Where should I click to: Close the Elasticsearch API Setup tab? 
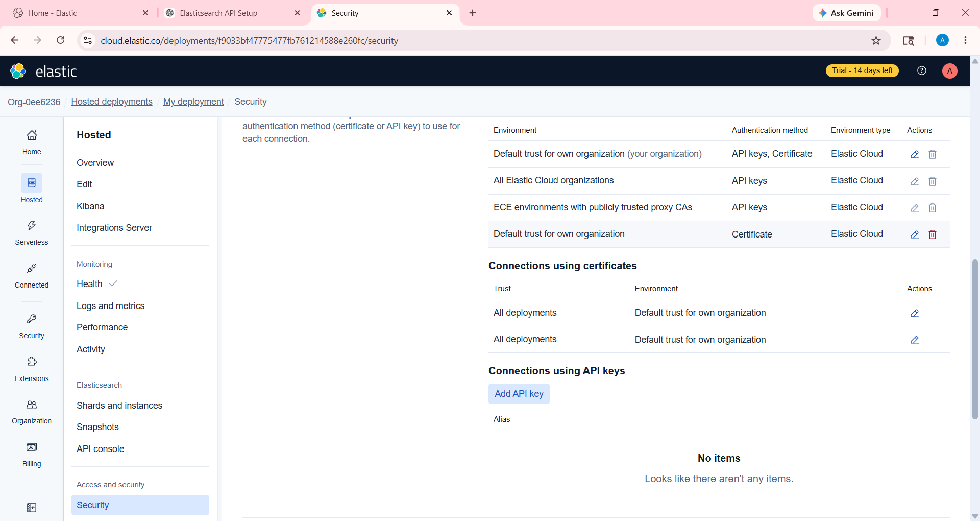pos(298,13)
